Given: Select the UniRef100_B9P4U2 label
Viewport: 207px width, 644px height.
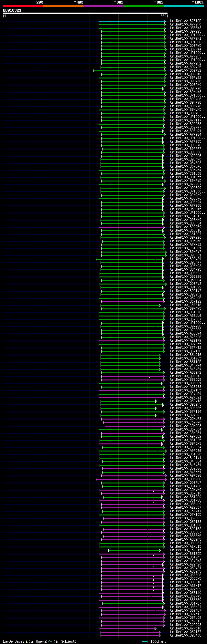Looking at the screenshot, I should pyautogui.click(x=186, y=113).
